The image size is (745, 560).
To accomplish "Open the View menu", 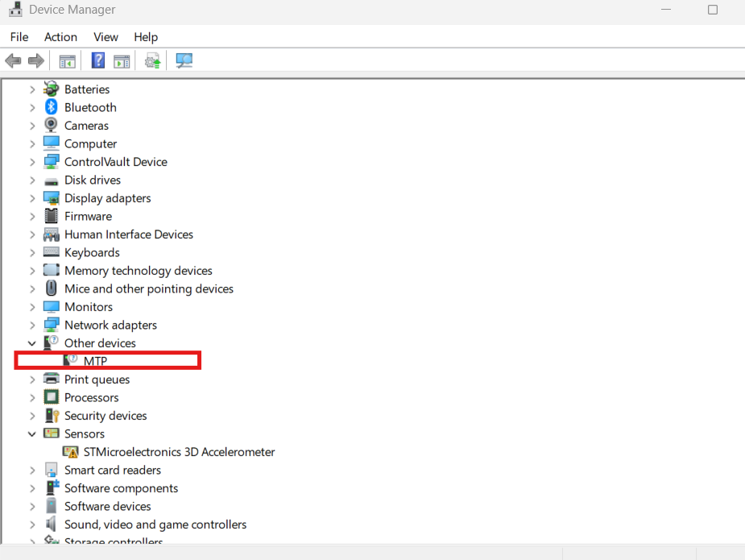I will (x=106, y=37).
